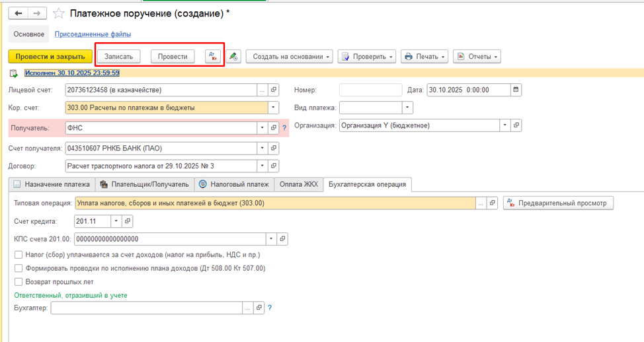Expand Вид платежа dropdown list
This screenshot has height=342, width=644.
click(x=407, y=108)
